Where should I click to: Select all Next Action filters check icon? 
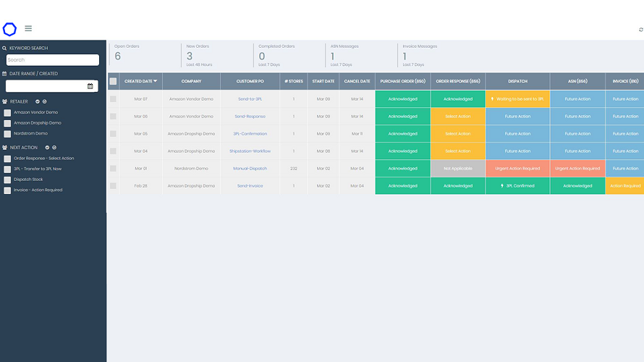pyautogui.click(x=48, y=147)
